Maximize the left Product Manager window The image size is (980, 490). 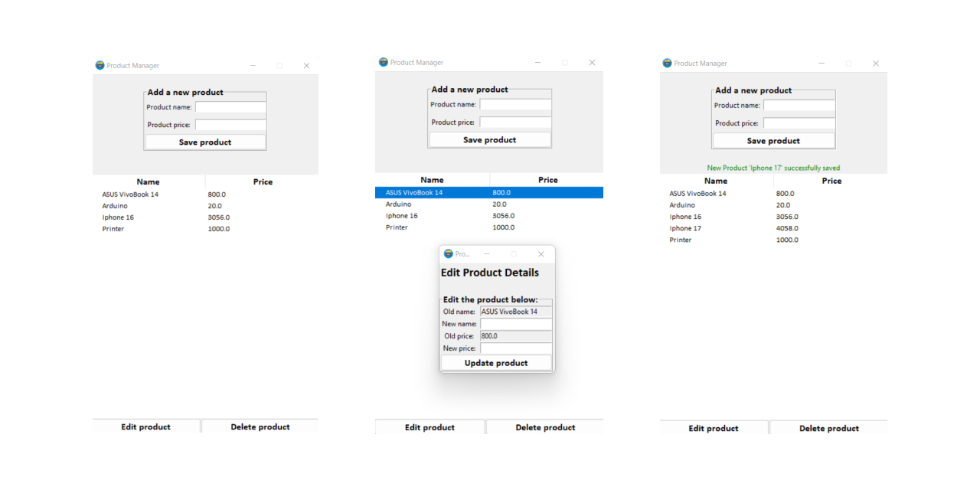(x=279, y=65)
